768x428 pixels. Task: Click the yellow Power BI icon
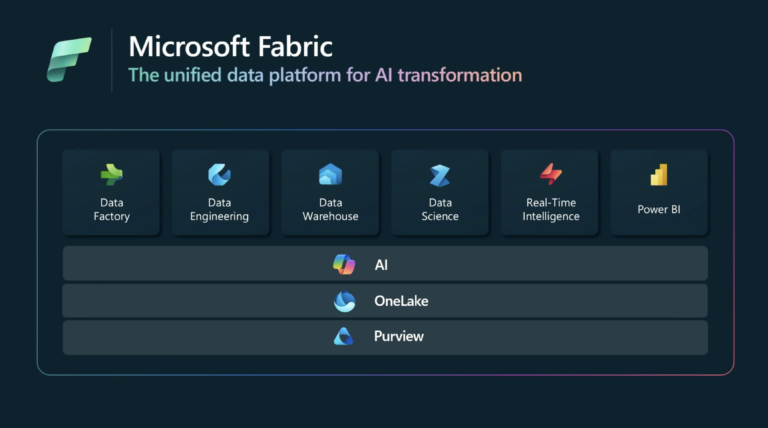pyautogui.click(x=659, y=175)
